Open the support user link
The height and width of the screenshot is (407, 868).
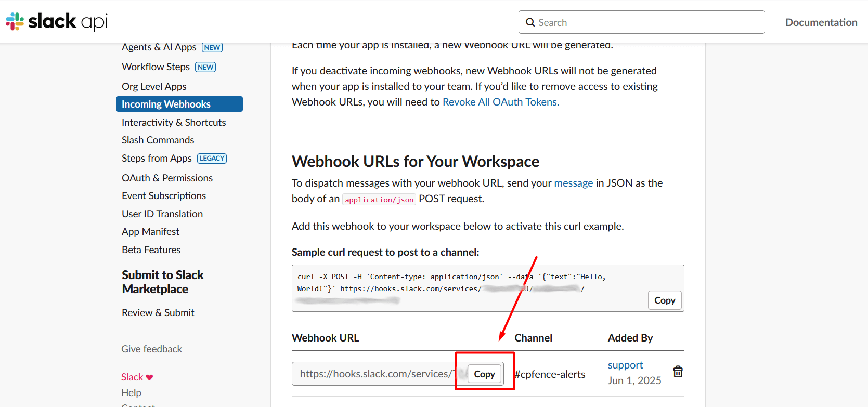click(625, 365)
